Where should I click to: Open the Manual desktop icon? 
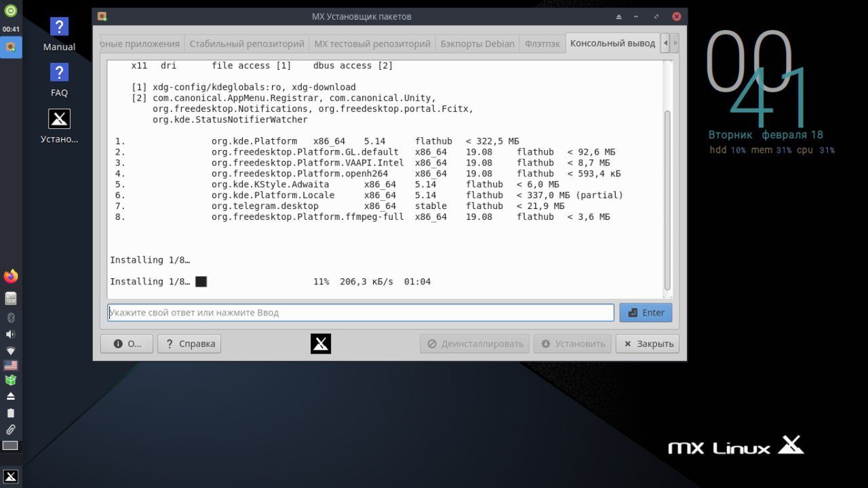pyautogui.click(x=59, y=34)
